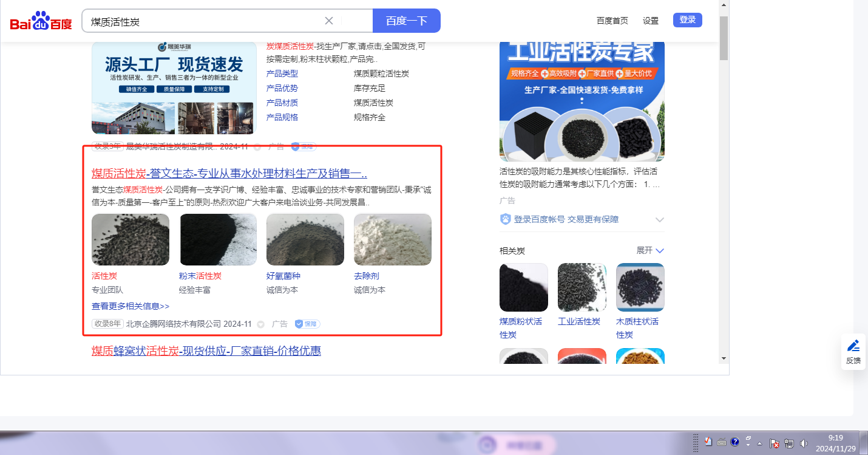Click 北京企腾网络技术有限公司 advertiser name
Image resolution: width=868 pixels, height=455 pixels.
pos(174,324)
